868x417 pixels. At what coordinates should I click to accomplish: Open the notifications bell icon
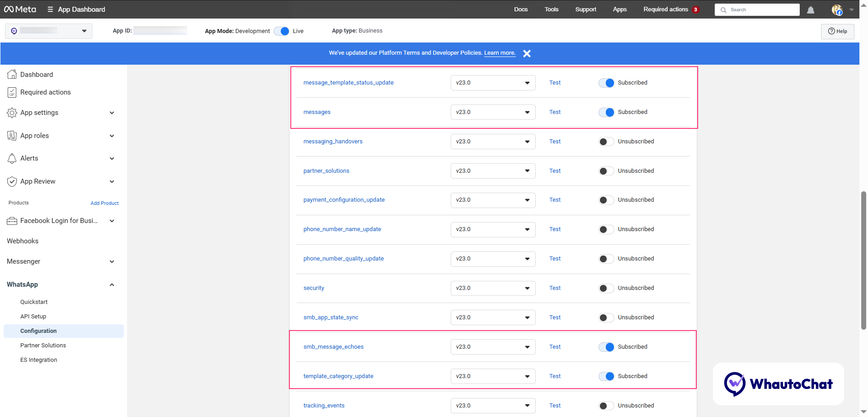coord(811,10)
